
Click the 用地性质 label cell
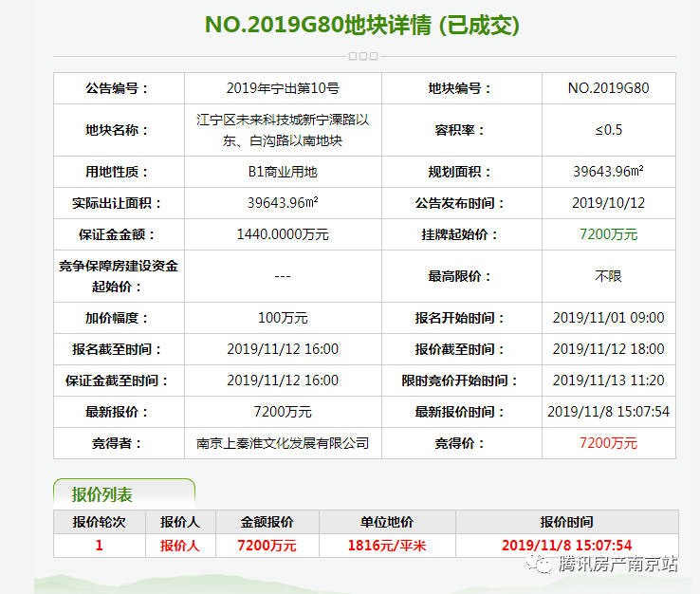pyautogui.click(x=119, y=172)
